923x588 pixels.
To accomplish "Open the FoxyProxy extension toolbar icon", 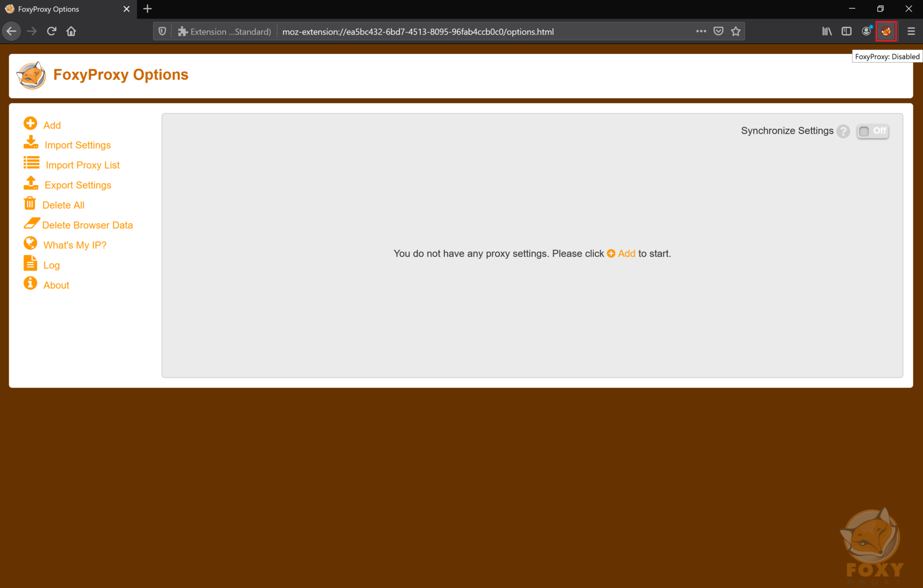I will (x=887, y=31).
